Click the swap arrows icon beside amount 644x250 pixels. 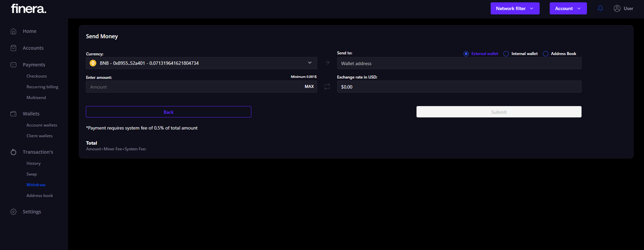click(x=327, y=87)
